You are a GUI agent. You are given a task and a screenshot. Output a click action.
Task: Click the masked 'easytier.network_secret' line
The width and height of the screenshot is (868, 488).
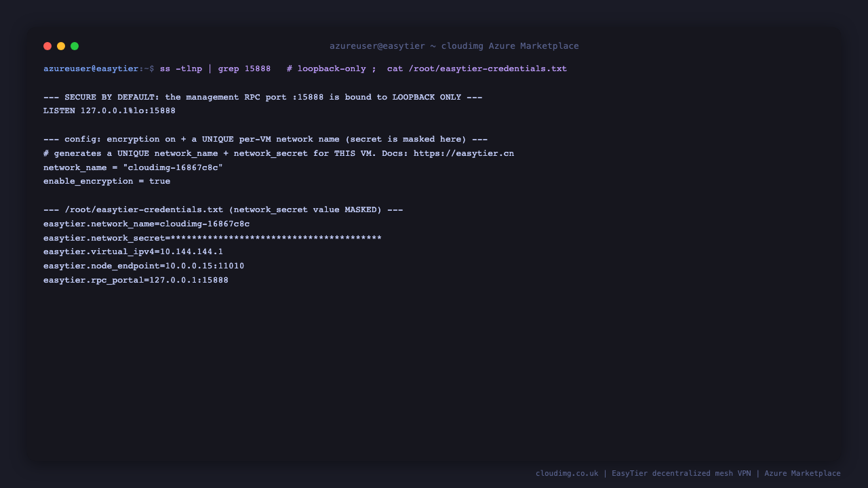(213, 239)
